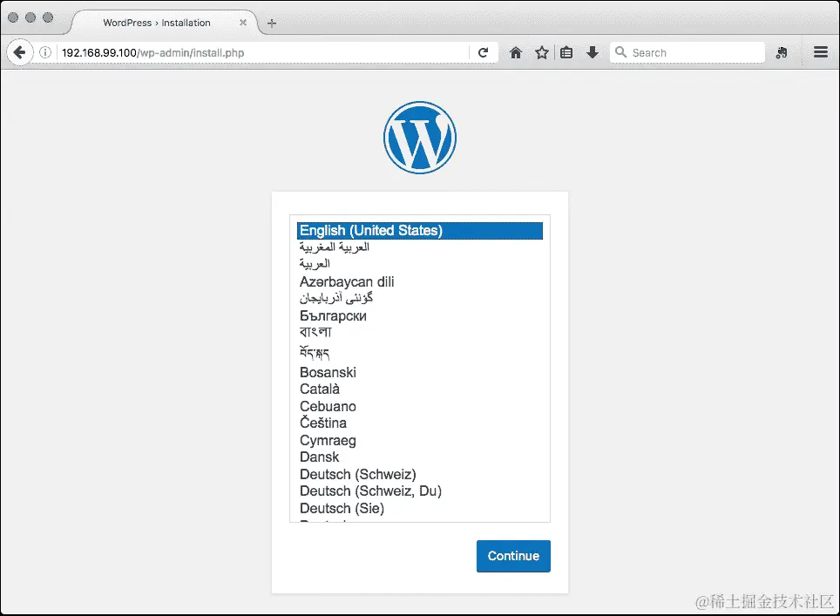Switch to the WordPress Installation tab
The height and width of the screenshot is (616, 840).
pos(157,24)
